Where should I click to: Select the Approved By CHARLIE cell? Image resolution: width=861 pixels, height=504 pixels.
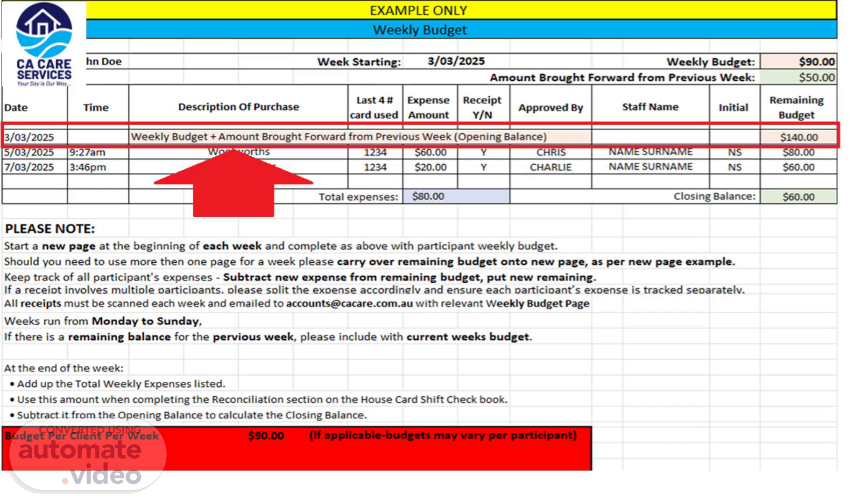[x=550, y=167]
